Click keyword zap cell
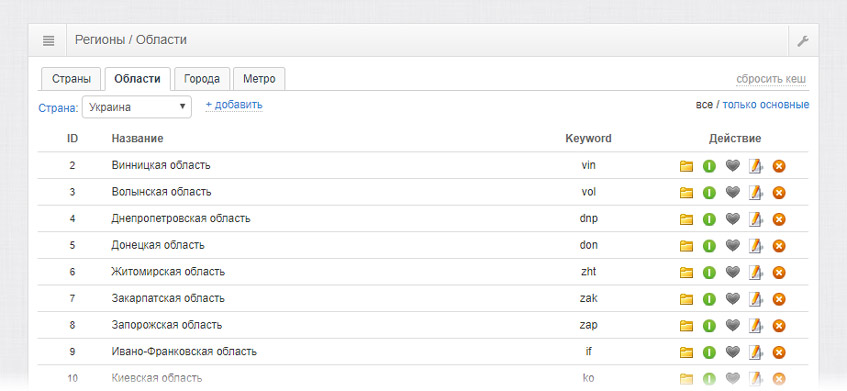The height and width of the screenshot is (391, 847). [588, 326]
